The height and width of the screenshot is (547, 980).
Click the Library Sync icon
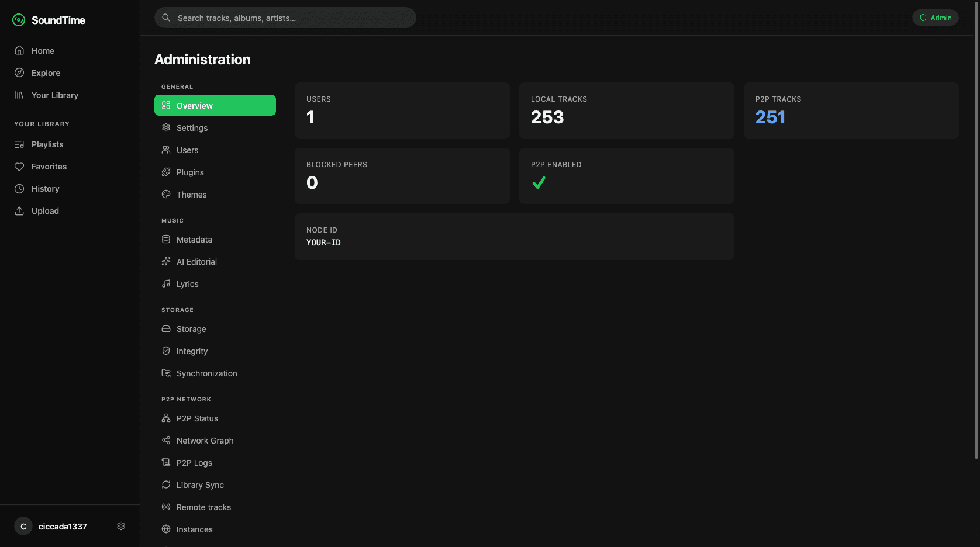pos(166,484)
